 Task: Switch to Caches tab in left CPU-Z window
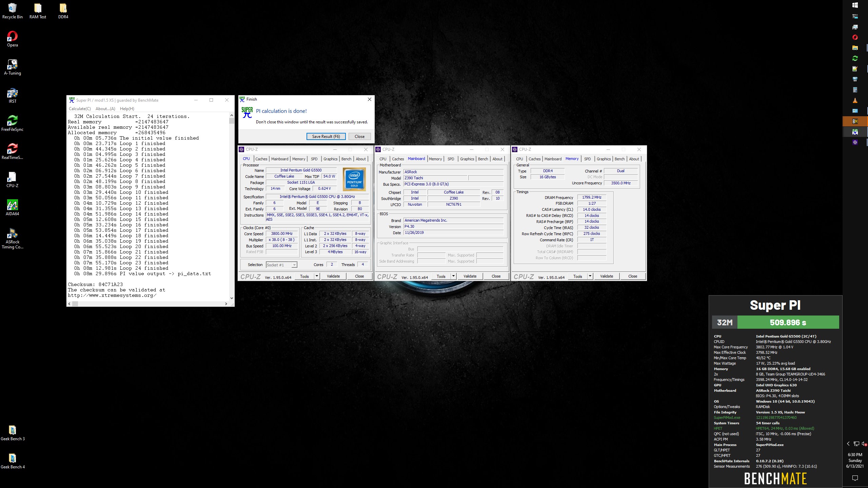[261, 159]
